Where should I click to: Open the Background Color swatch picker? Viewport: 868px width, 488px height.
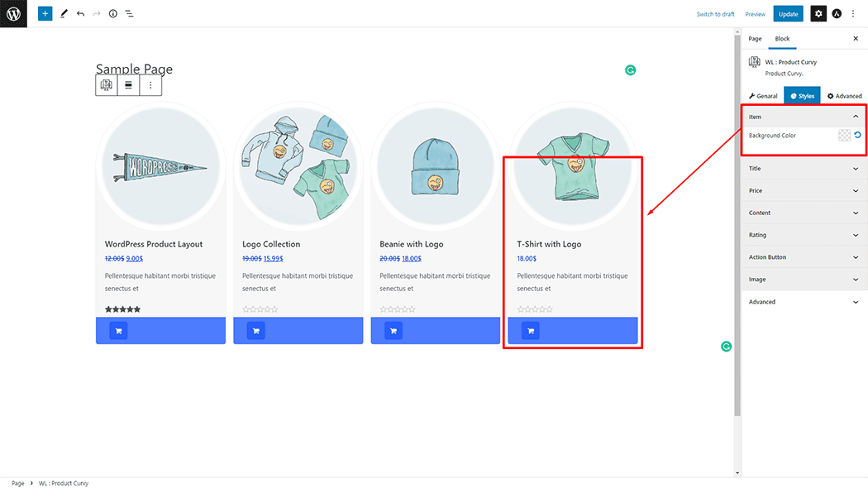(x=844, y=136)
